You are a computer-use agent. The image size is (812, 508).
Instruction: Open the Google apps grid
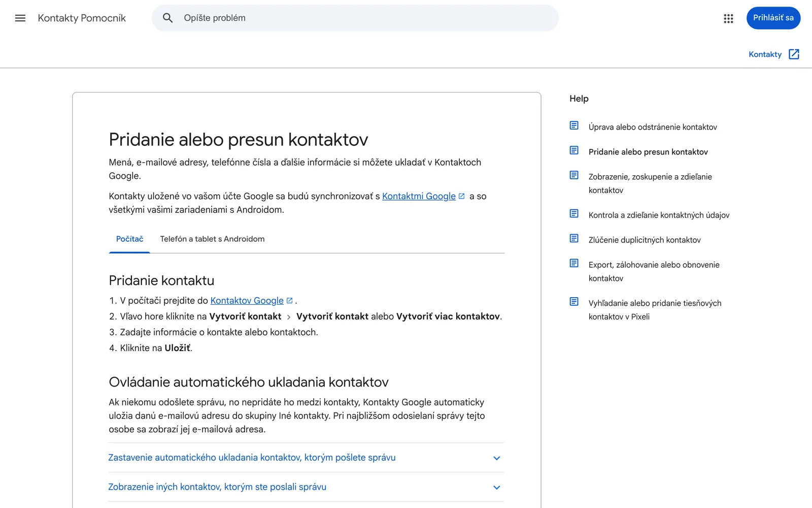coord(728,18)
